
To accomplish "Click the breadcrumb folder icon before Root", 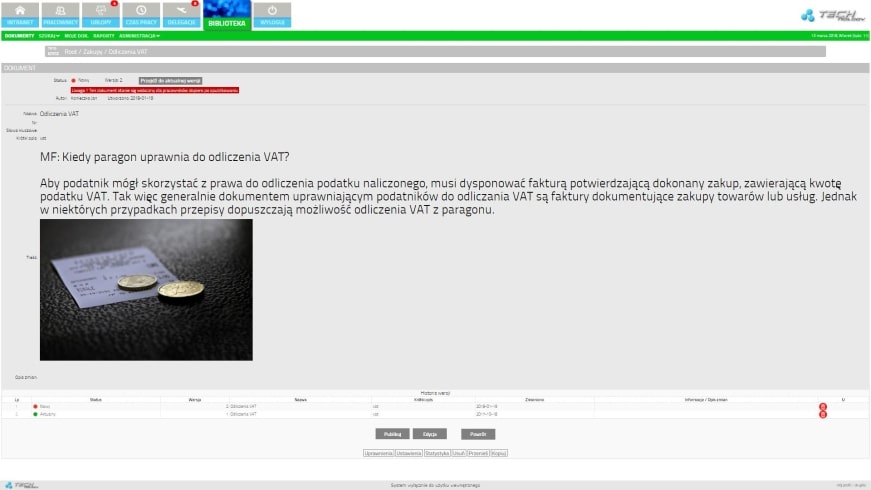I will click(x=53, y=52).
